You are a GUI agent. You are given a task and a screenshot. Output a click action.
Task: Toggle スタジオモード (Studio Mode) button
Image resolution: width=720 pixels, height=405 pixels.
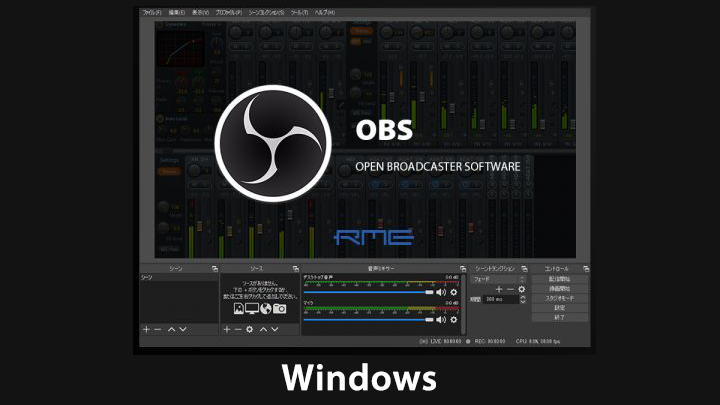(560, 298)
